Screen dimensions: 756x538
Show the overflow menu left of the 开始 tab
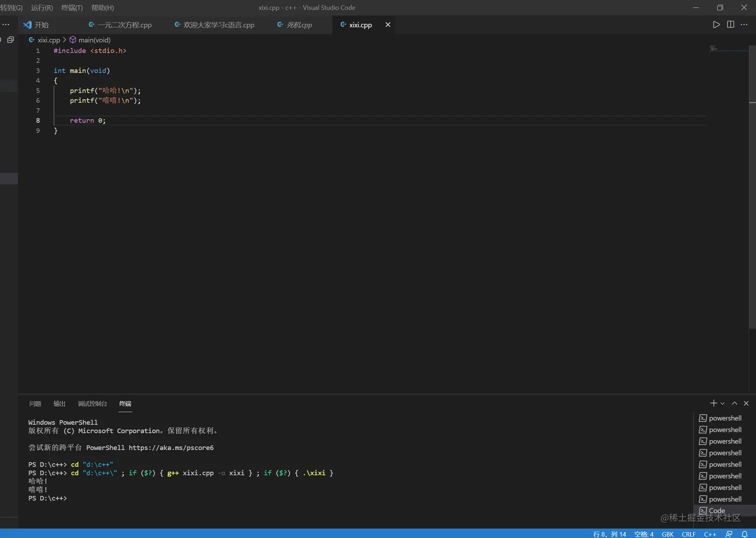5,24
